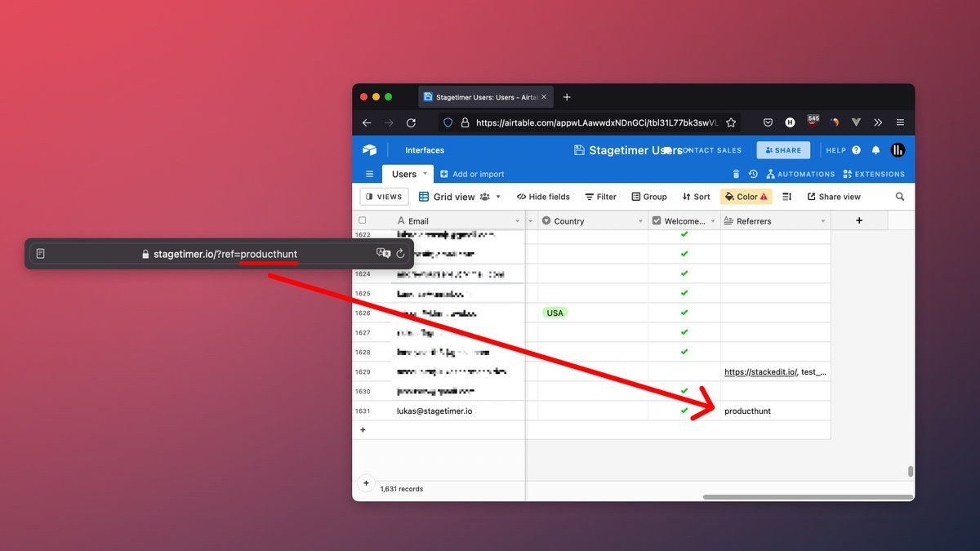Open the Filter menu
The height and width of the screenshot is (551, 980).
tap(600, 197)
